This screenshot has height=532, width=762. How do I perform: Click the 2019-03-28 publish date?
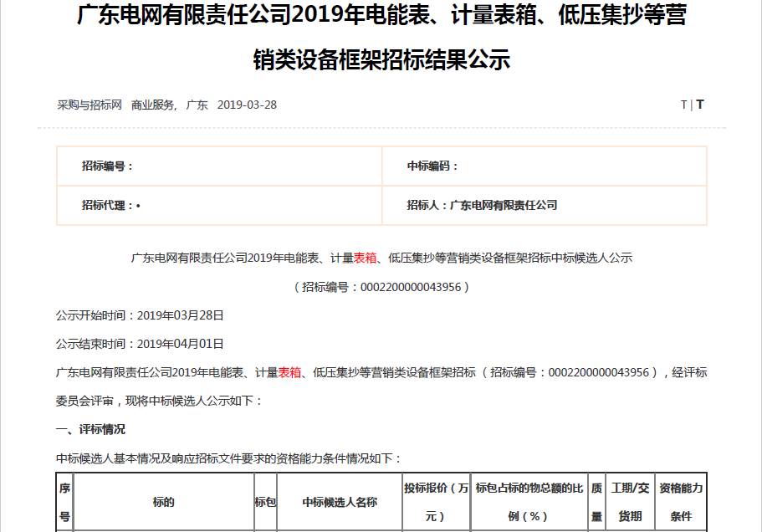pyautogui.click(x=247, y=105)
